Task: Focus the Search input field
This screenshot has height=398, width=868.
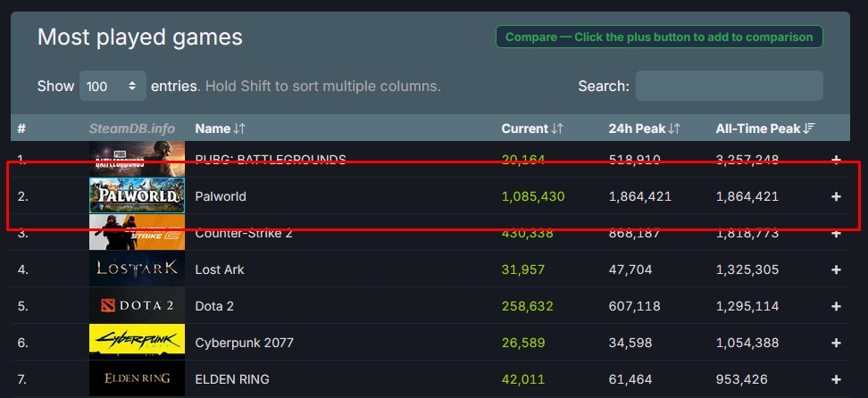Action: (729, 86)
